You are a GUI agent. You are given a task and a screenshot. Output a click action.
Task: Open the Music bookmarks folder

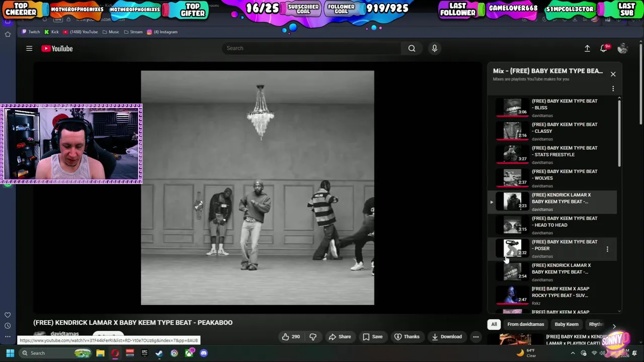click(111, 32)
